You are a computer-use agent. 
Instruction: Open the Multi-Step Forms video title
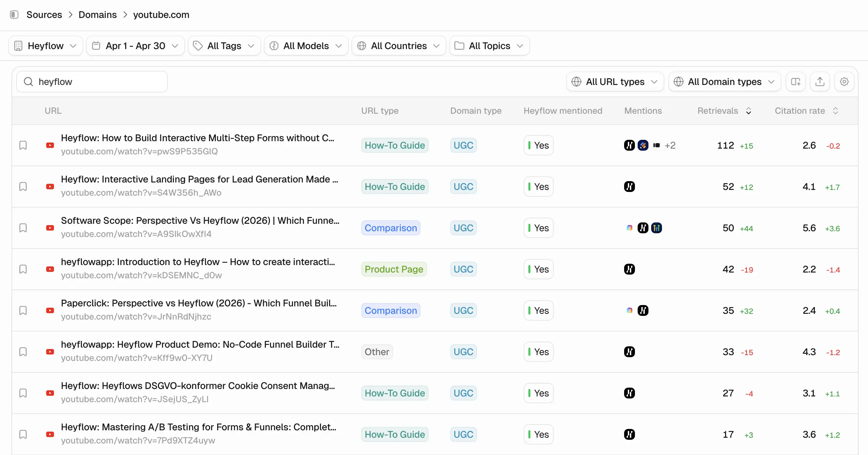tap(198, 138)
